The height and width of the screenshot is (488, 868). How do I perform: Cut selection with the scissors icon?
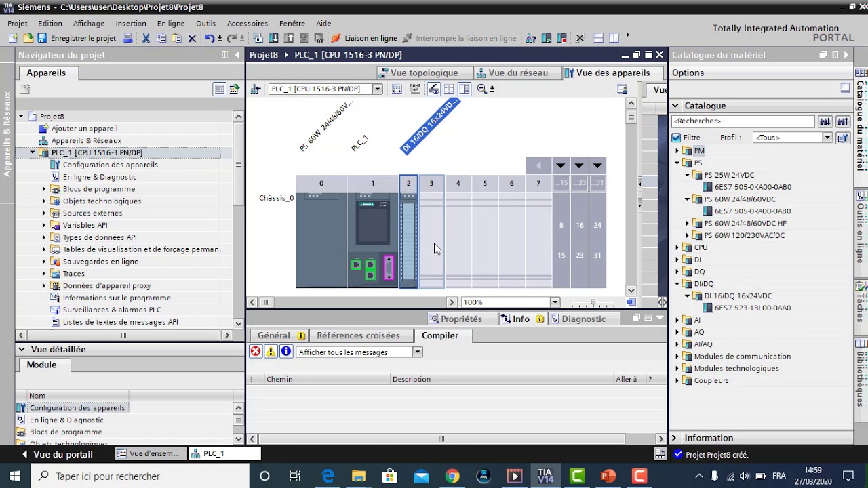[146, 39]
